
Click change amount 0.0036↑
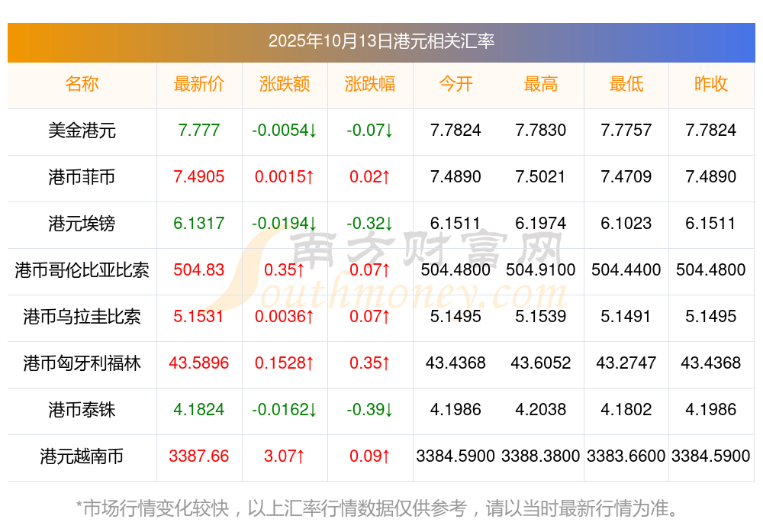(284, 317)
